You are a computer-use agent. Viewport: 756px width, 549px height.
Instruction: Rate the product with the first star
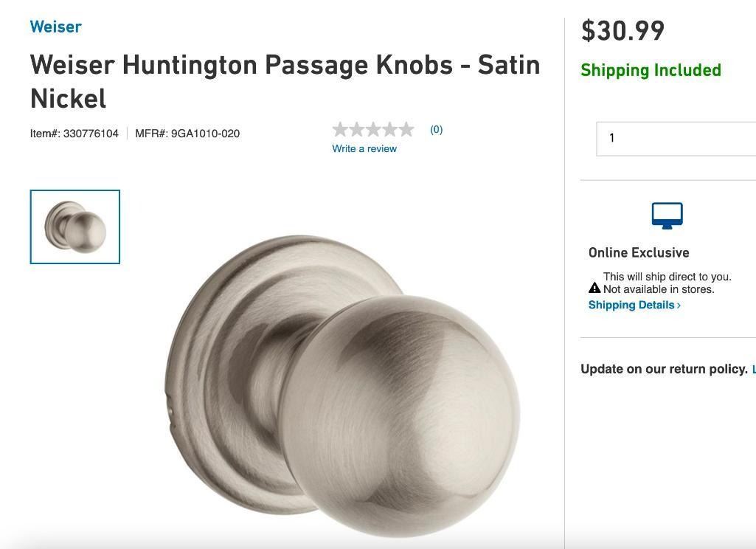[x=340, y=130]
